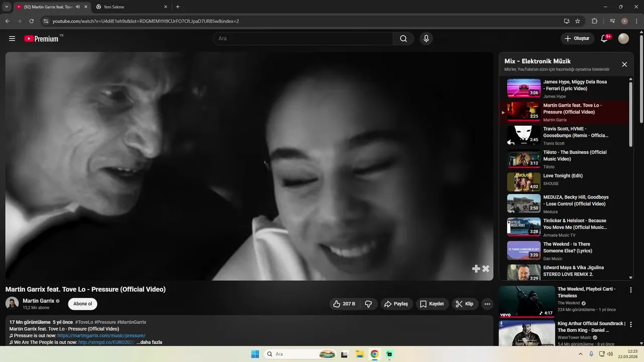Go to YouTube Premium home logo
The width and height of the screenshot is (644, 362).
pyautogui.click(x=42, y=39)
